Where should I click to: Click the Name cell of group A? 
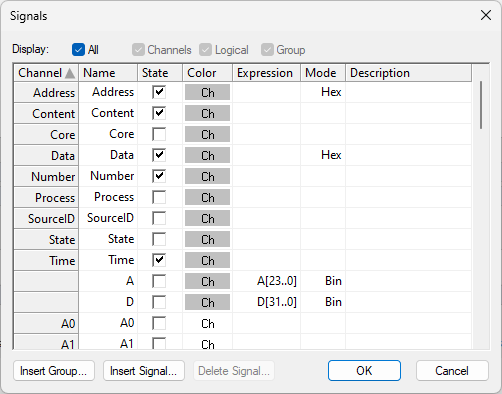108,281
